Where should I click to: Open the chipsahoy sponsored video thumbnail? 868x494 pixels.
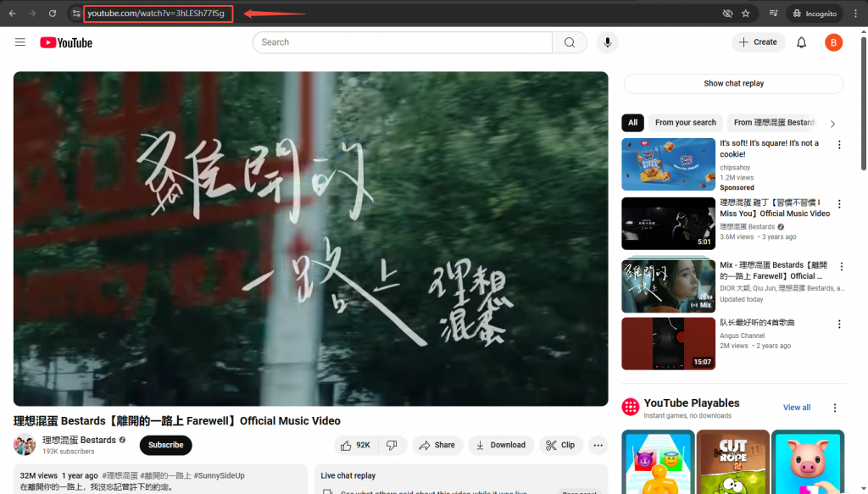668,164
